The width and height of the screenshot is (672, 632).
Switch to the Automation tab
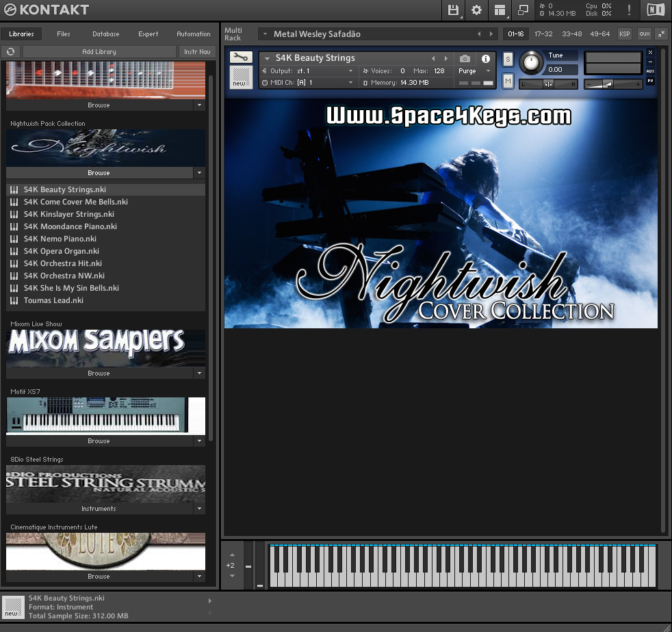click(193, 34)
